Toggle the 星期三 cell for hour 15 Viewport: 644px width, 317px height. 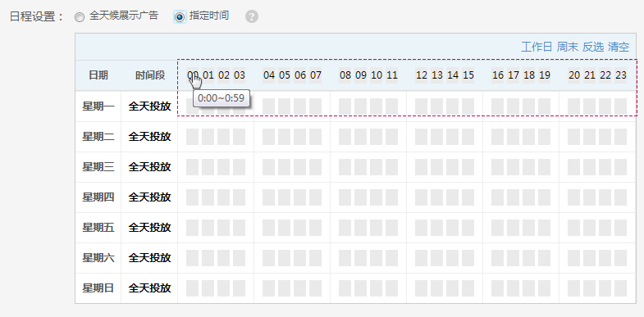click(x=468, y=167)
